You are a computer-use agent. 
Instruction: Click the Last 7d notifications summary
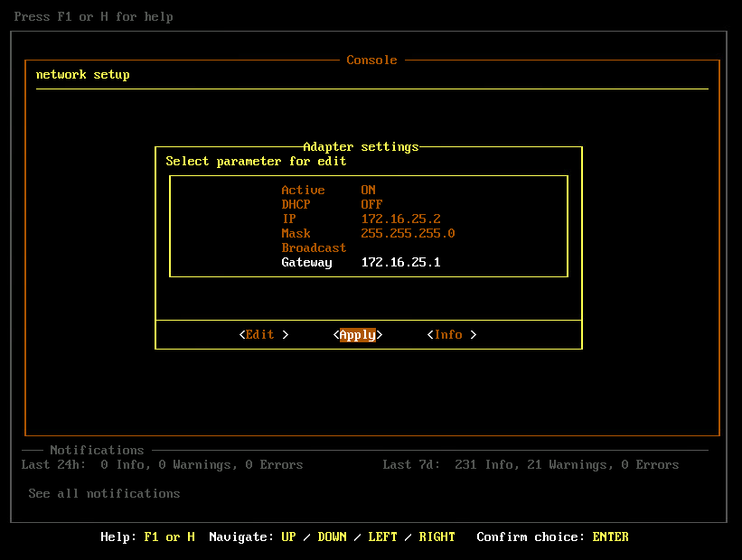coord(531,465)
